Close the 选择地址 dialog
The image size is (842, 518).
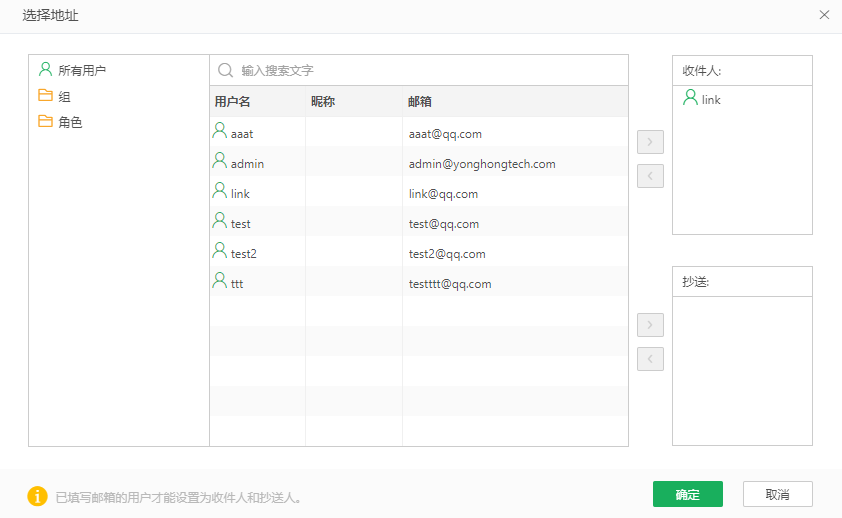tap(824, 15)
